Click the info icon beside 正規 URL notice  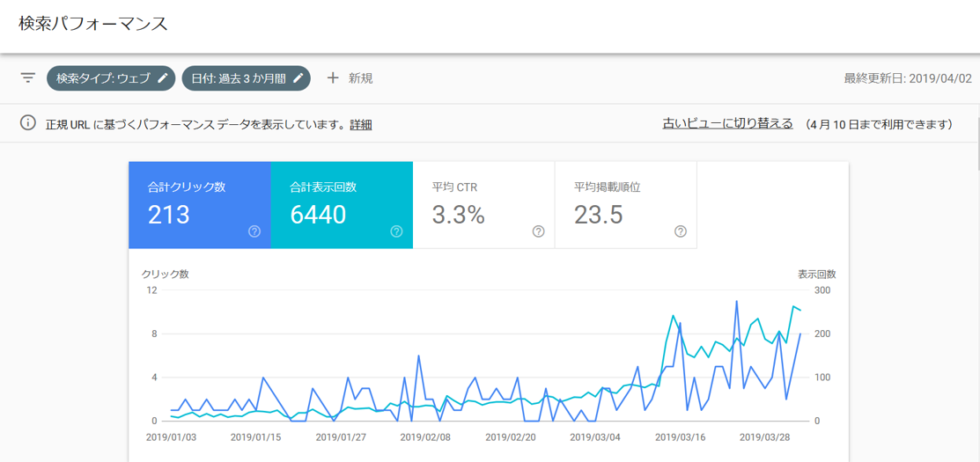click(x=28, y=123)
